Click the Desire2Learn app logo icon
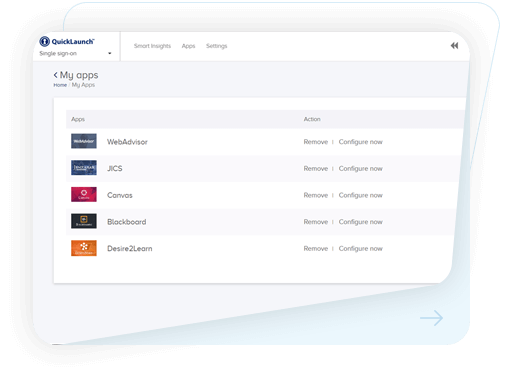This screenshot has width=513, height=374. coord(84,248)
